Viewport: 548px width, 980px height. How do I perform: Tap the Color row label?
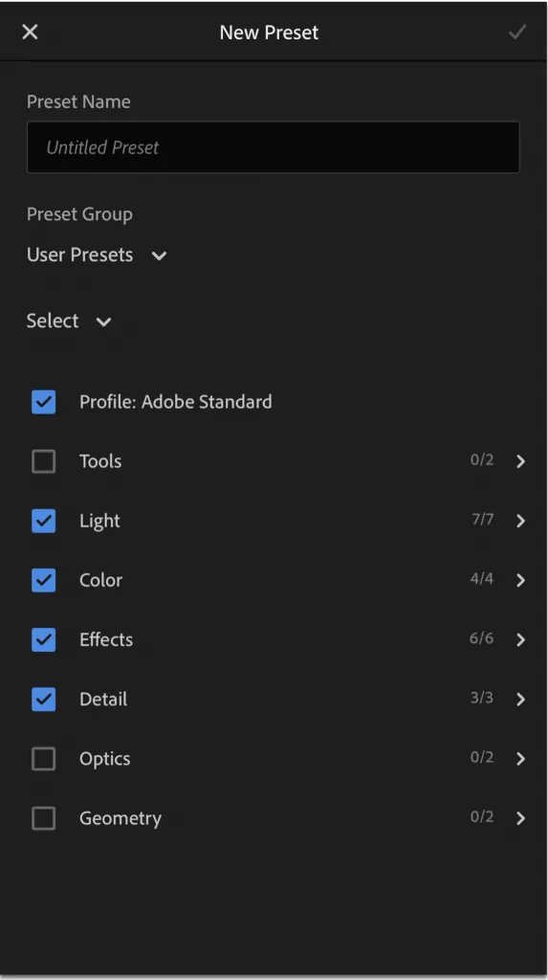pyautogui.click(x=100, y=580)
